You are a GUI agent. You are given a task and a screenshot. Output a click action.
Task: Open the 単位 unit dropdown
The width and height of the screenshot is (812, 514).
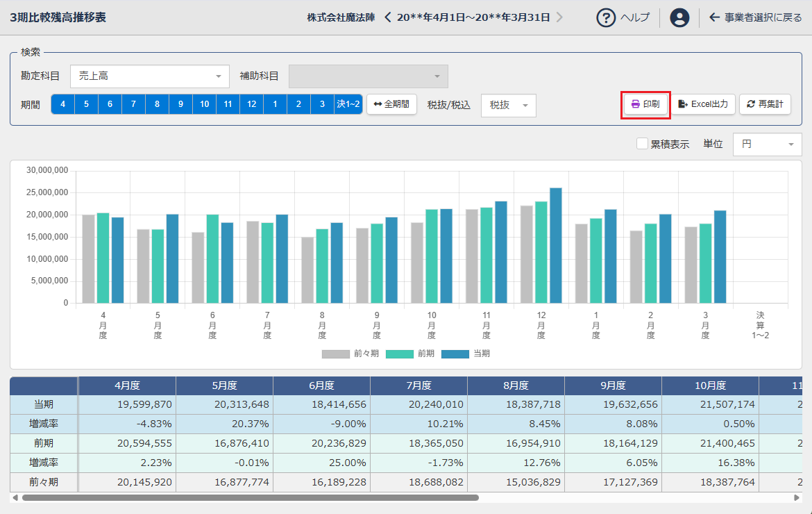[x=767, y=144]
